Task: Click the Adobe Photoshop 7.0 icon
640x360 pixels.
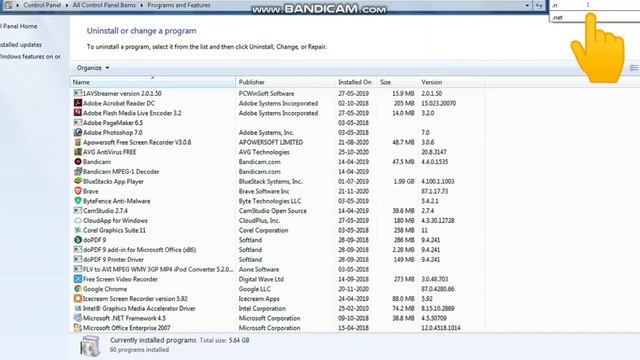Action: [x=78, y=133]
